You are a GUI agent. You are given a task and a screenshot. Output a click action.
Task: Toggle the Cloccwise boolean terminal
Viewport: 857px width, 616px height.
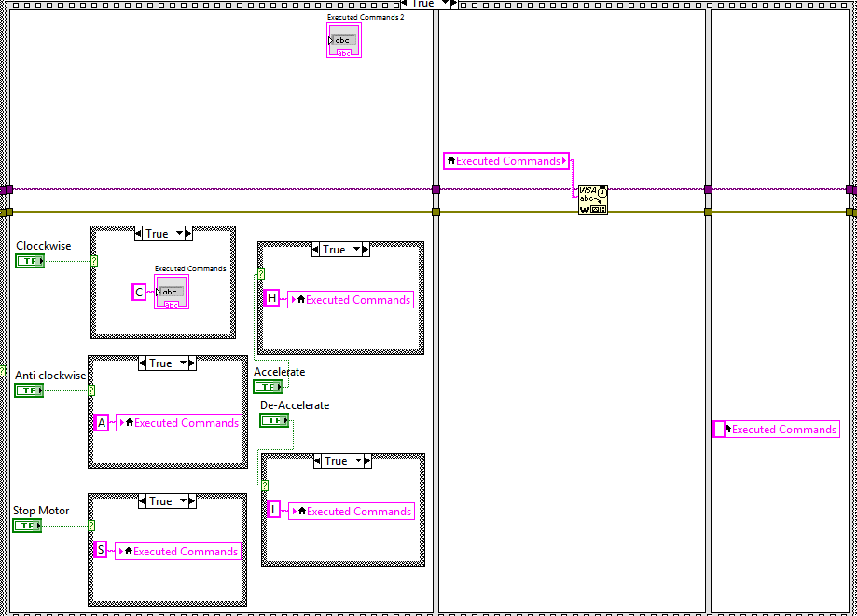point(30,261)
